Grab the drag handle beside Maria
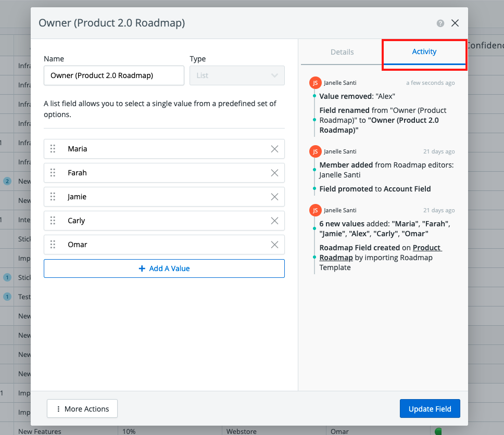The width and height of the screenshot is (504, 435). pos(53,149)
